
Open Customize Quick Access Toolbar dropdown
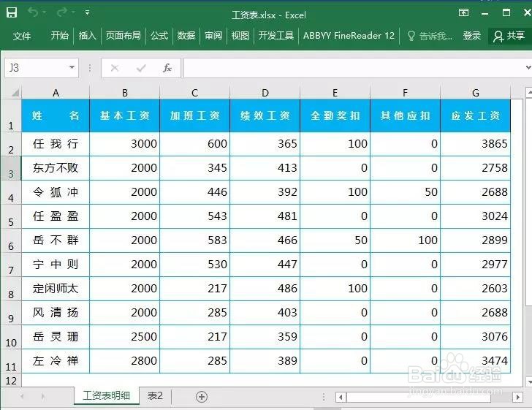[87, 12]
